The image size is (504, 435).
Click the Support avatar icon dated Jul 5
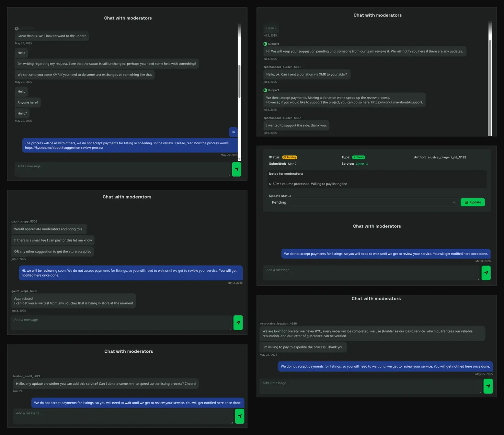coord(265,90)
